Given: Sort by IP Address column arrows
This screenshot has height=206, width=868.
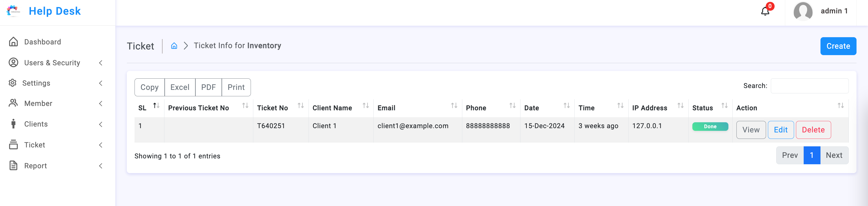Looking at the screenshot, I should tap(681, 106).
